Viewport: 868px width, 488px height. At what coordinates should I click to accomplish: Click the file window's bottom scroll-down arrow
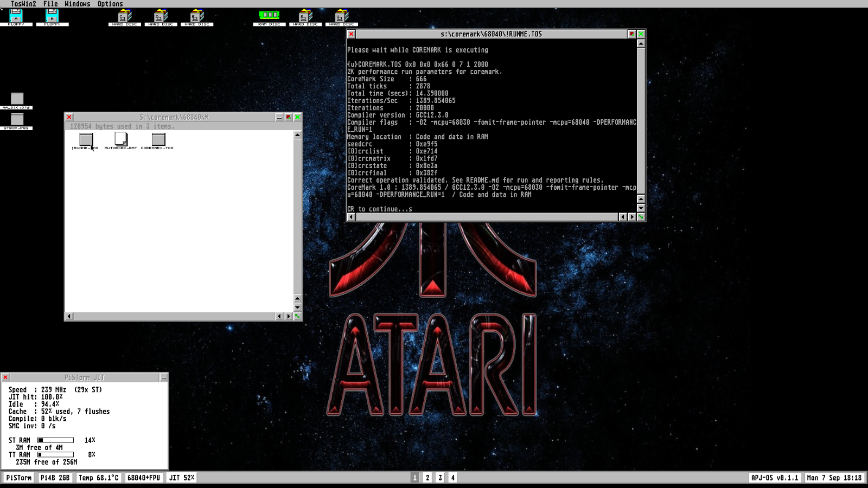pyautogui.click(x=297, y=307)
